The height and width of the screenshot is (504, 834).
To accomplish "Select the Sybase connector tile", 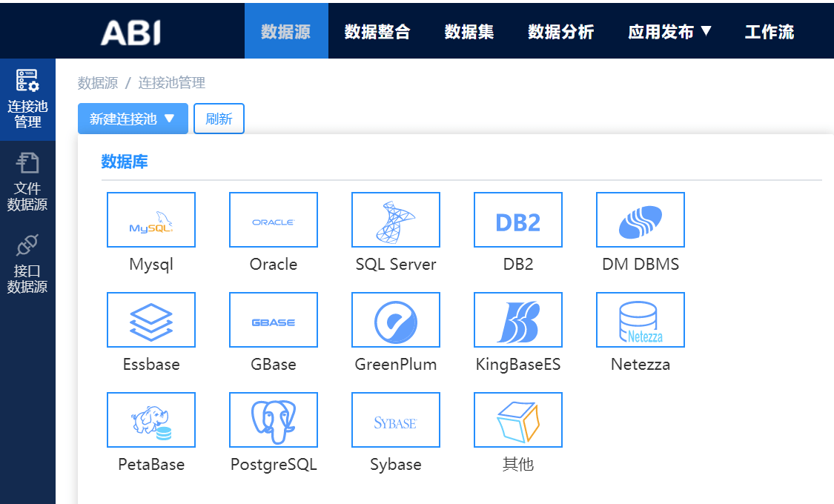I will coord(395,420).
